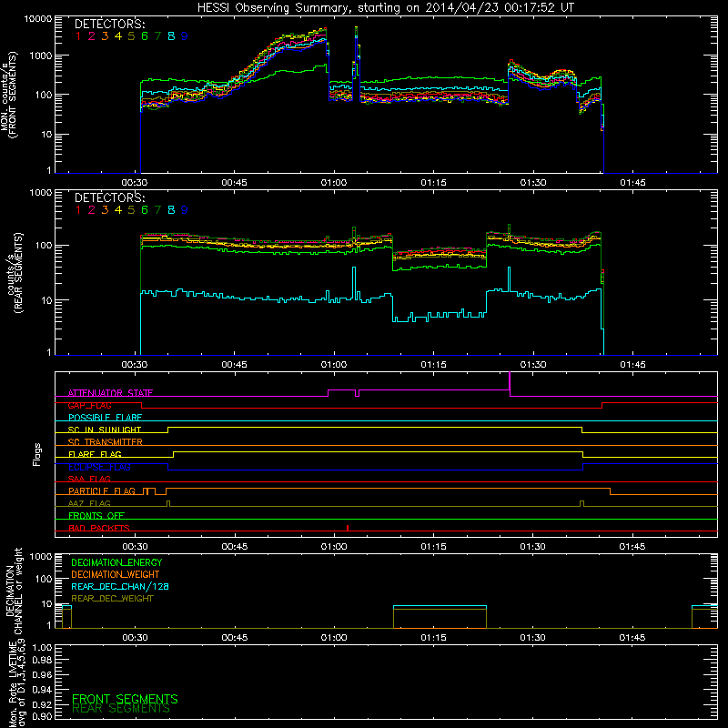728x728 pixels.
Task: Click detector 3 legend number in front segments plot
Action: [x=105, y=36]
